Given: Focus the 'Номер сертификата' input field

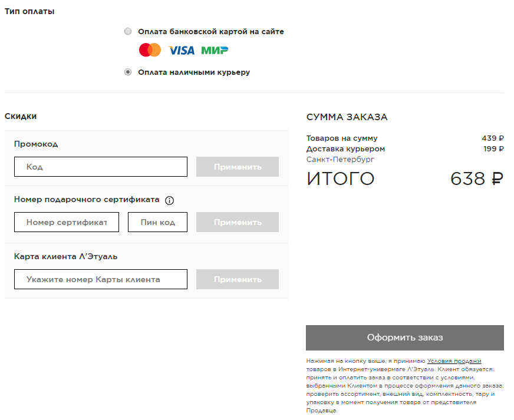Looking at the screenshot, I should (67, 222).
